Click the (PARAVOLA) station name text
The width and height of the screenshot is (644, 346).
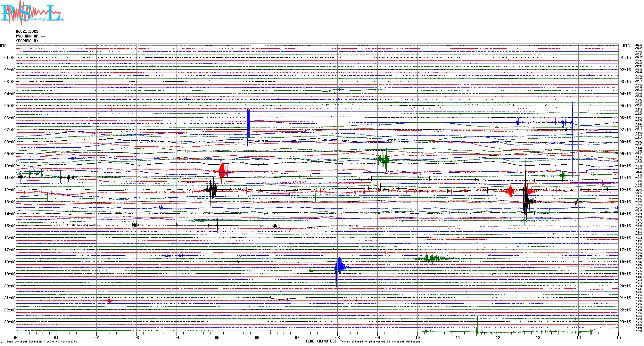(27, 41)
